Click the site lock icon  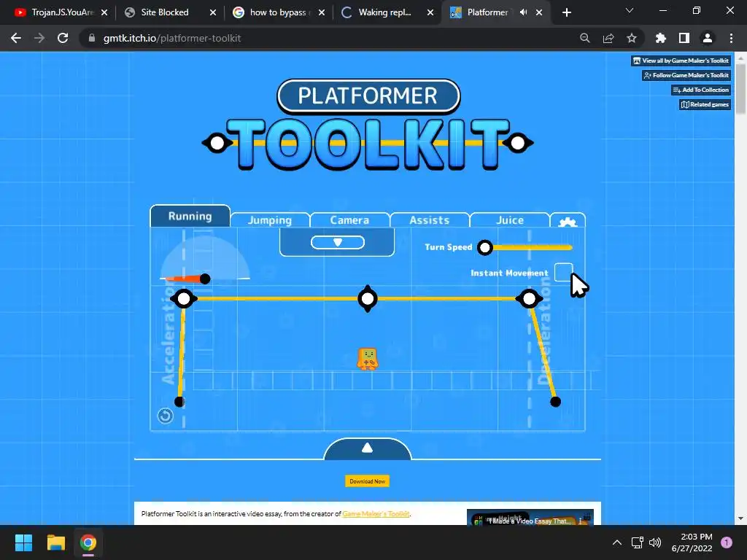tap(92, 38)
